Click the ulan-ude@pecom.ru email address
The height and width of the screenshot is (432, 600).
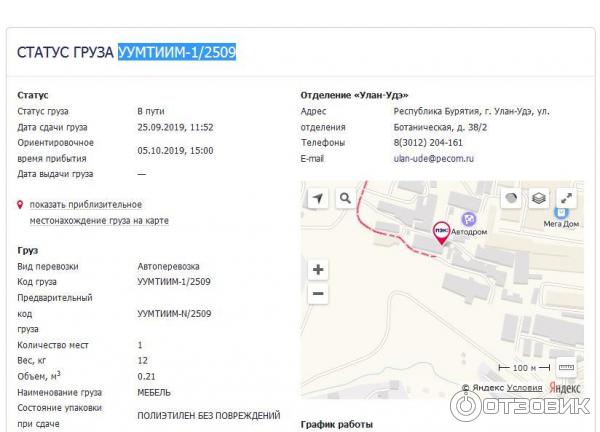(433, 158)
